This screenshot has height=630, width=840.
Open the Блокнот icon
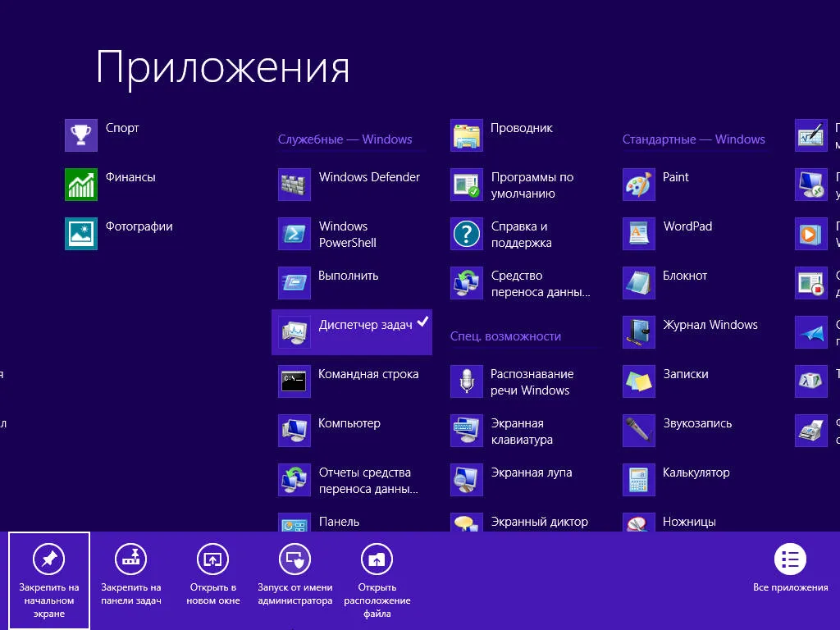(x=638, y=283)
